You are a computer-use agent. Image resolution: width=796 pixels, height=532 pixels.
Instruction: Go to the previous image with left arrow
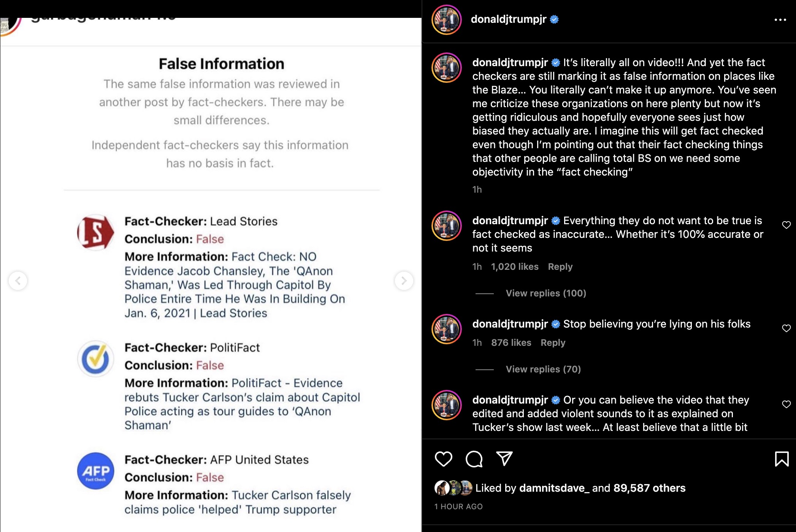tap(18, 281)
